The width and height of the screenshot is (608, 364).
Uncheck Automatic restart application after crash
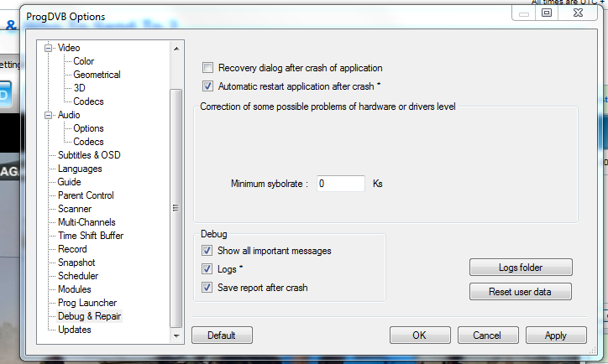(x=207, y=86)
